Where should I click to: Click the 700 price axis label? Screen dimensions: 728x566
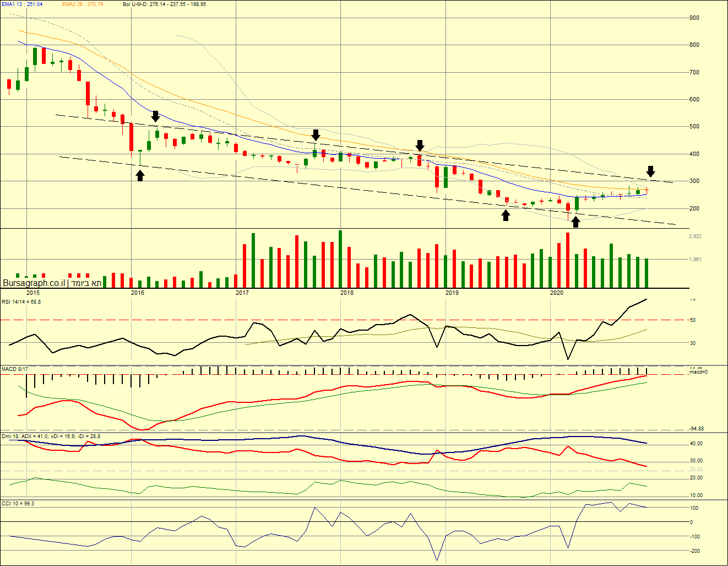694,72
